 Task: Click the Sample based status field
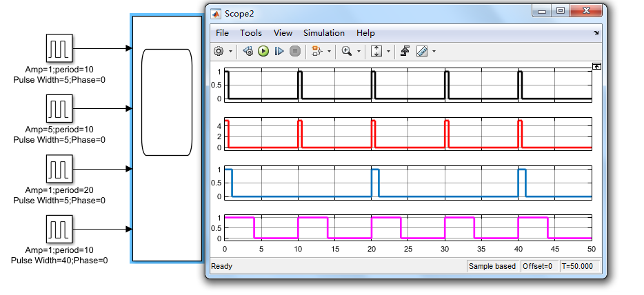pos(492,266)
